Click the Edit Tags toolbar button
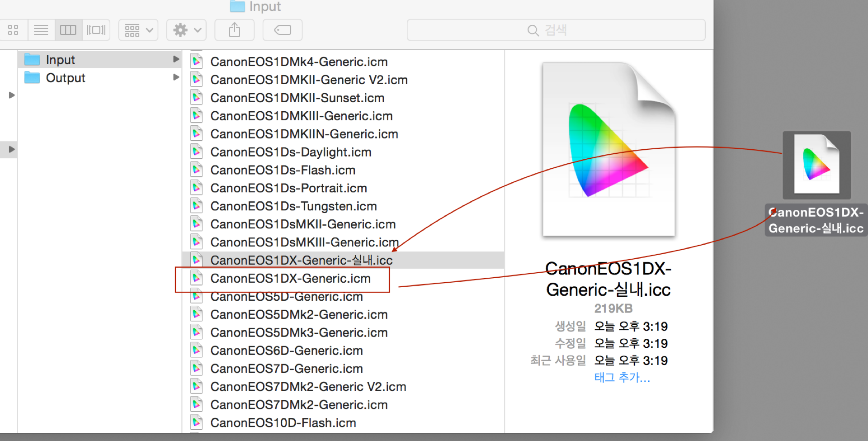Viewport: 868px width, 441px height. tap(283, 30)
